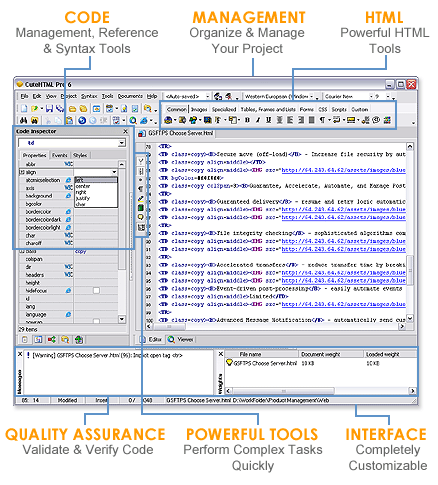
Task: Open the Documents menu
Action: pyautogui.click(x=130, y=96)
